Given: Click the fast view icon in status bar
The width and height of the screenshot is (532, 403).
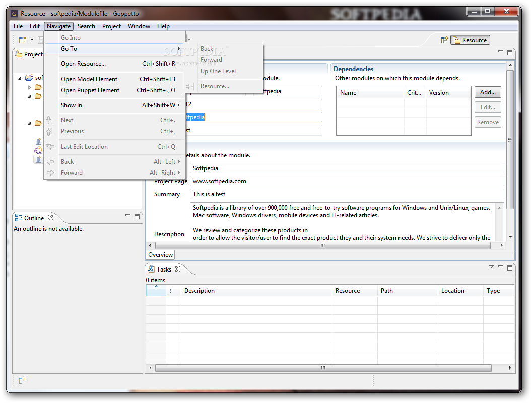Looking at the screenshot, I should pos(22,380).
